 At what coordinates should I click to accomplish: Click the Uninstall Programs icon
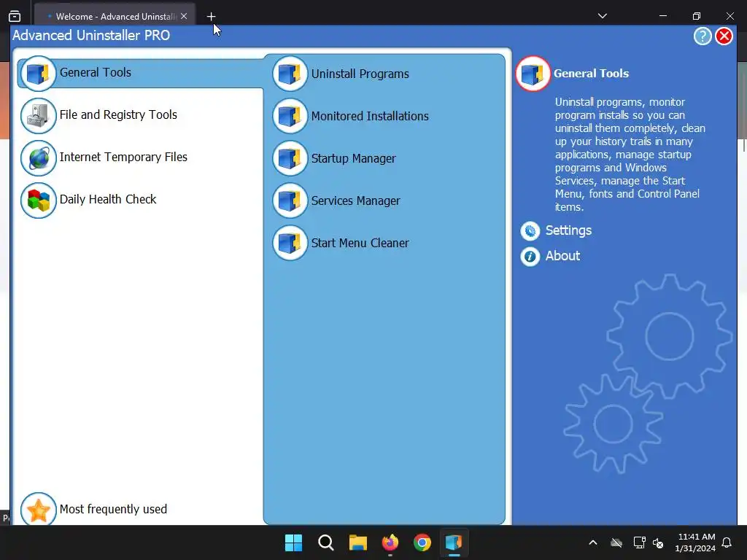coord(290,74)
